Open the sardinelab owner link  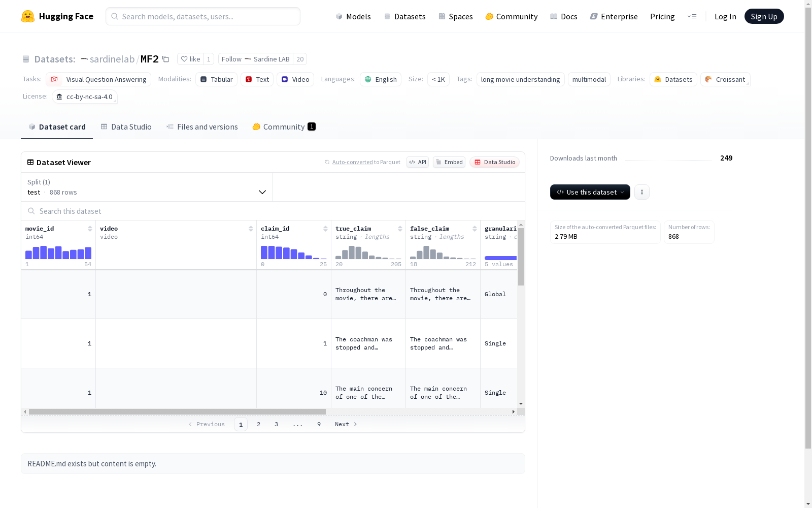click(x=112, y=59)
